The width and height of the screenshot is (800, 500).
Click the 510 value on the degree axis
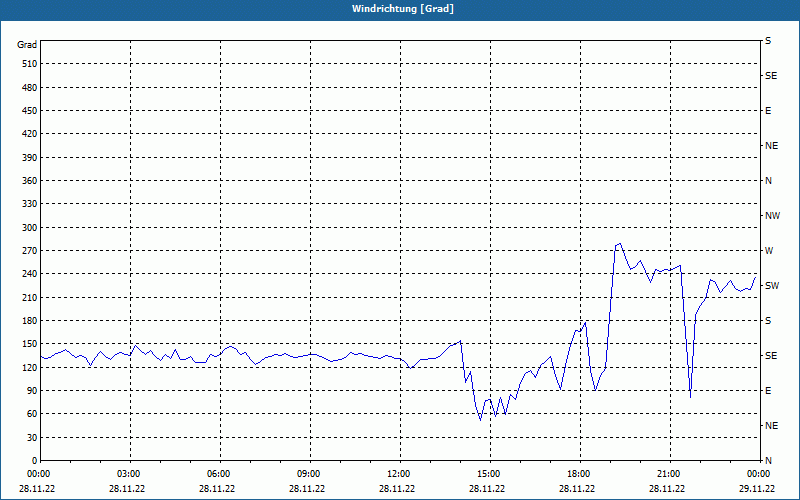pos(30,64)
